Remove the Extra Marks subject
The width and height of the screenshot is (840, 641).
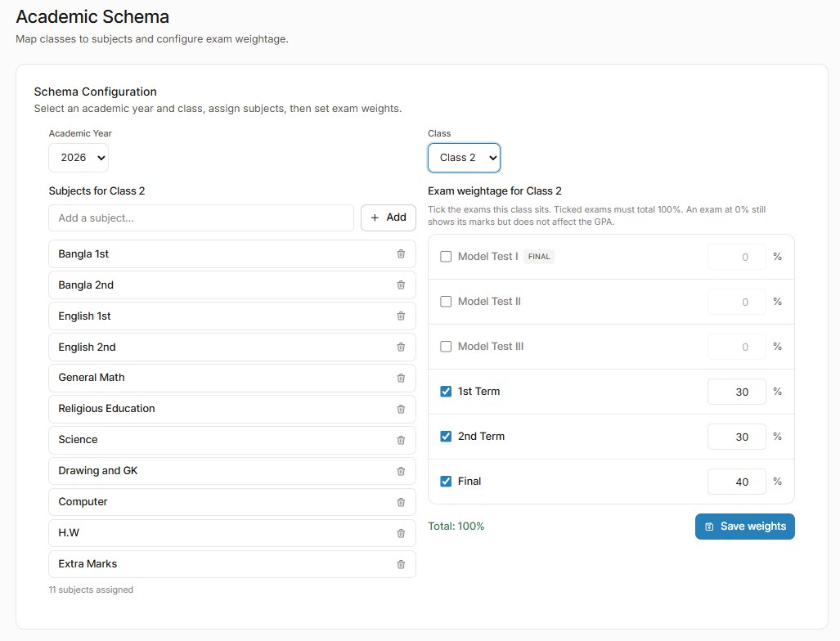(401, 564)
